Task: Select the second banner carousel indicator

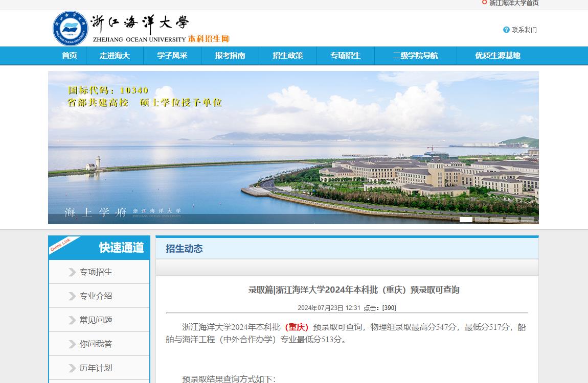Action: (481, 220)
